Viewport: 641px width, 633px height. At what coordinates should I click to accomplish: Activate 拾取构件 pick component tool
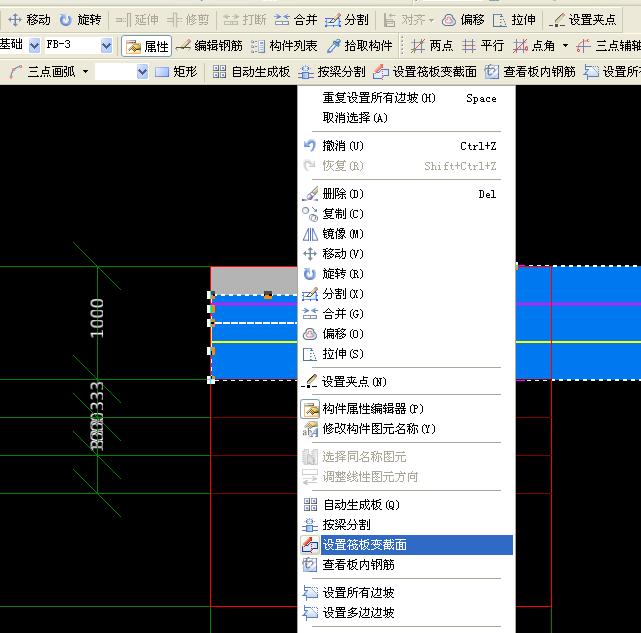click(359, 46)
